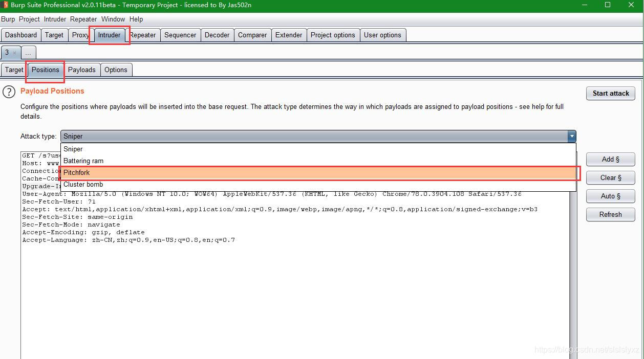Switch to the Repeater tab
The width and height of the screenshot is (644, 359).
143,35
